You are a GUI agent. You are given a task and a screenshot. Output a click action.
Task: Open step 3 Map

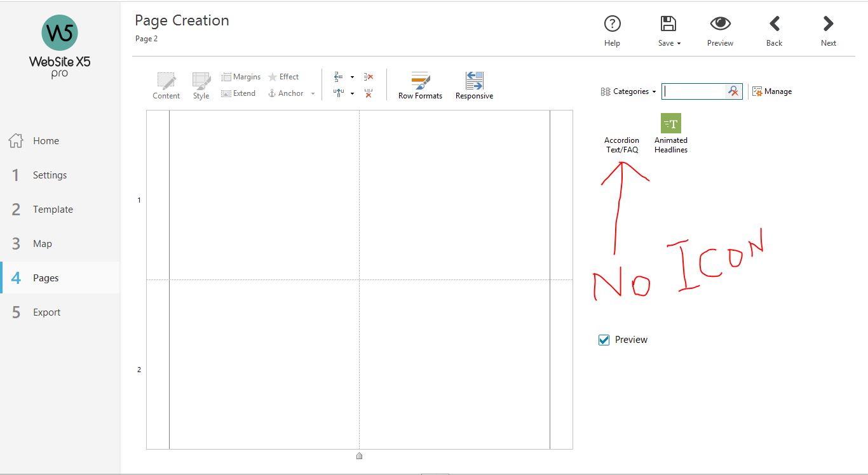(60, 244)
